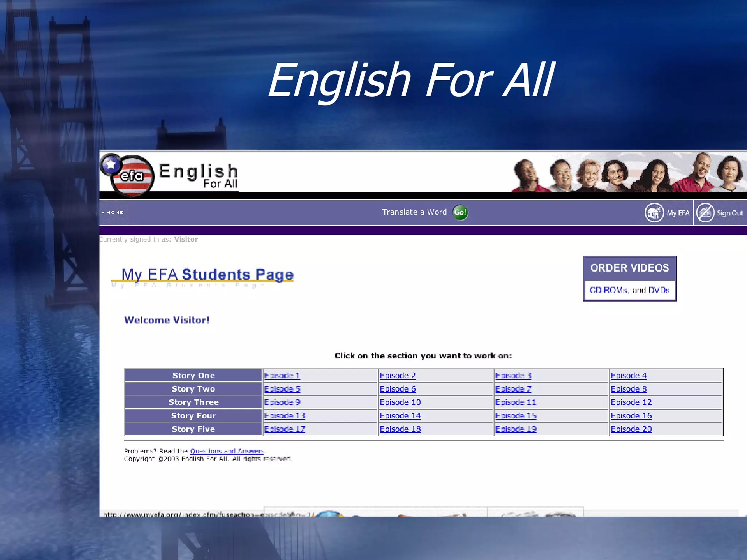Open the My EFA icon
Viewport: 747px width, 560px height.
coord(654,213)
